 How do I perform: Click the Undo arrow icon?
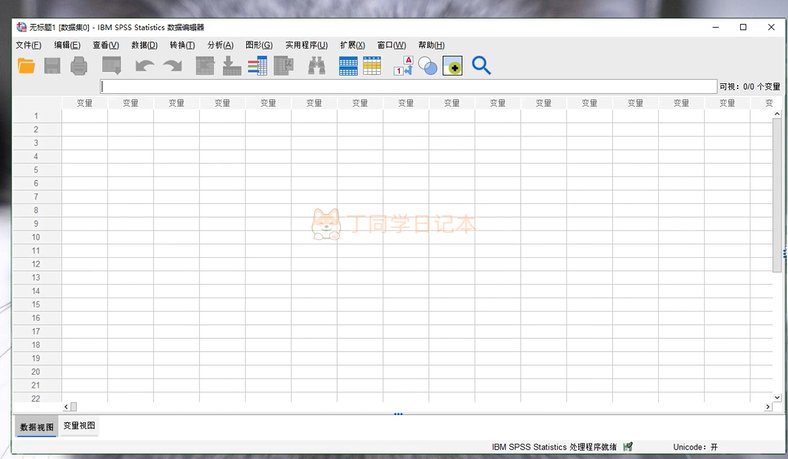pyautogui.click(x=145, y=66)
